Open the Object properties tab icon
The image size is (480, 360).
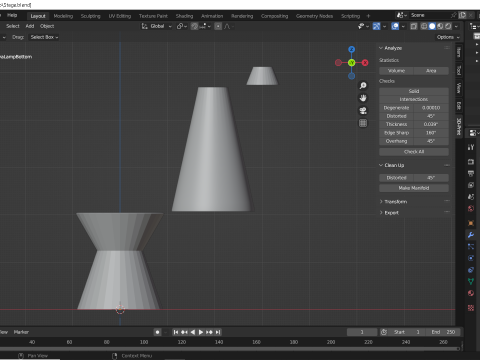point(471,223)
